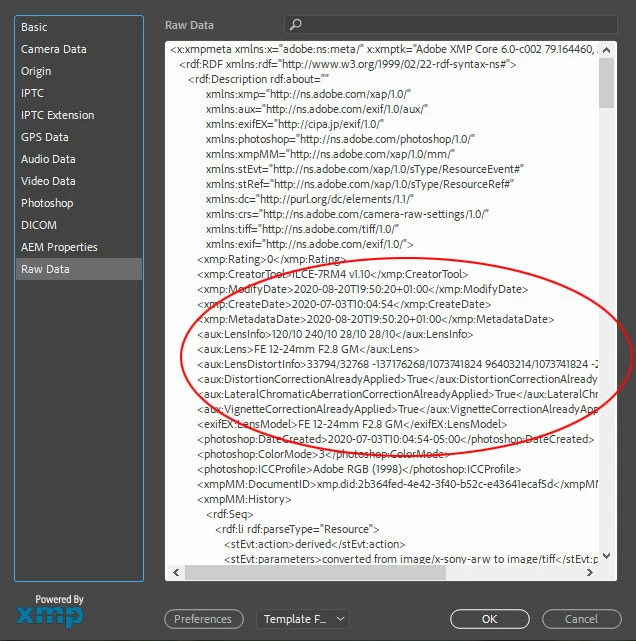Image resolution: width=636 pixels, height=641 pixels.
Task: Click the x:xmpmeta header line
Action: click(384, 49)
